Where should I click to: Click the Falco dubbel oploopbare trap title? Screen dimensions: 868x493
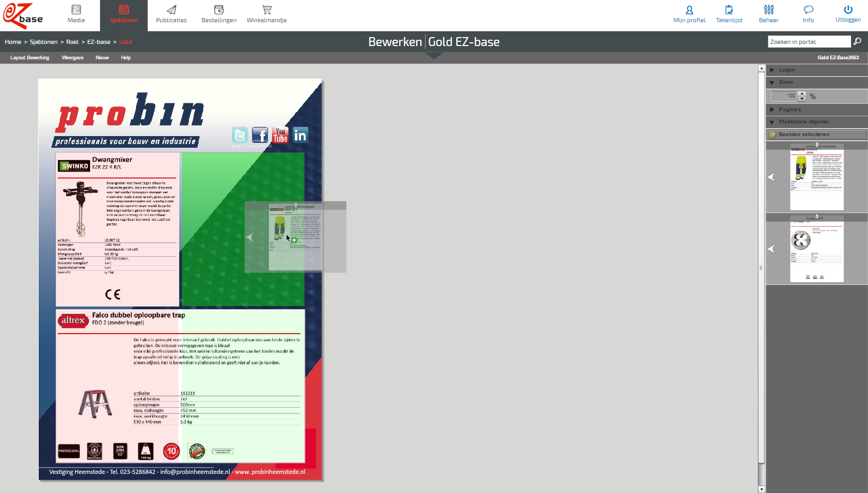[139, 315]
